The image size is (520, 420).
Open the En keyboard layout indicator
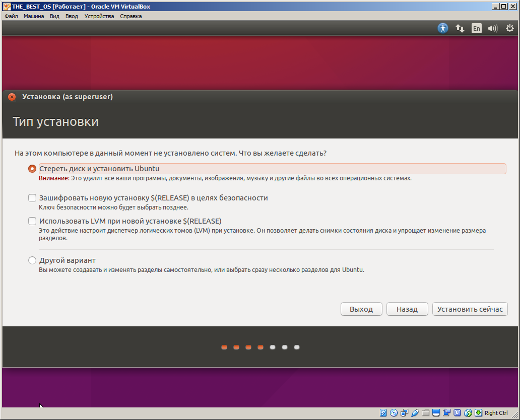tap(477, 28)
